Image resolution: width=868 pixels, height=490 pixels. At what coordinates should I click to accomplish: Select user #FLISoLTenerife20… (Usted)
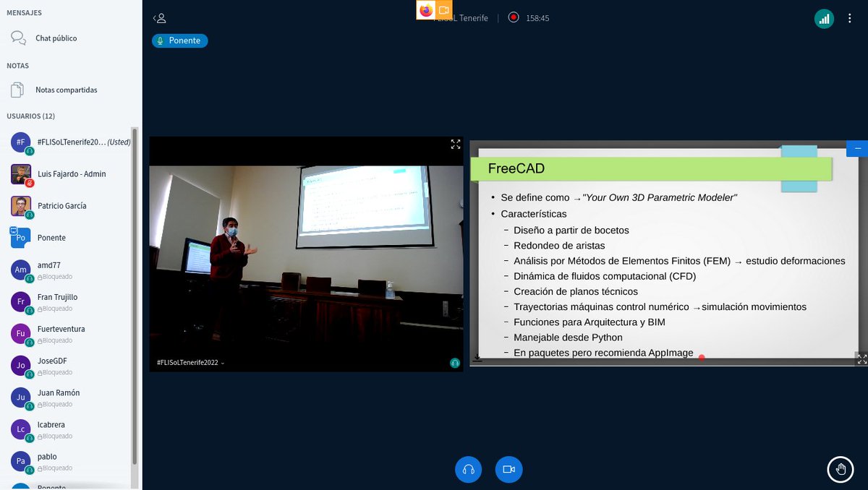pyautogui.click(x=69, y=142)
